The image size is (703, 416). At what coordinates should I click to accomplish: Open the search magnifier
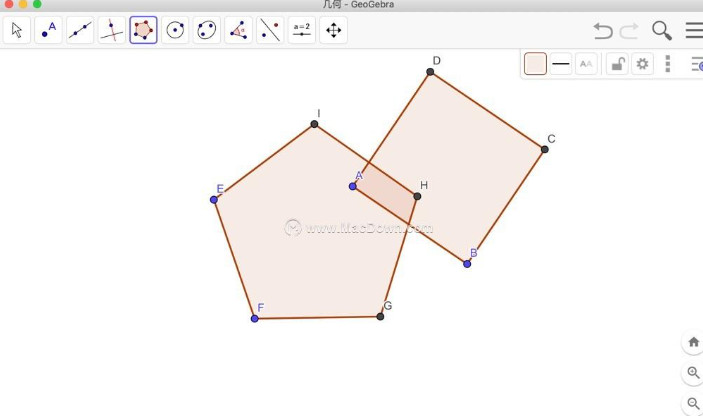662,30
